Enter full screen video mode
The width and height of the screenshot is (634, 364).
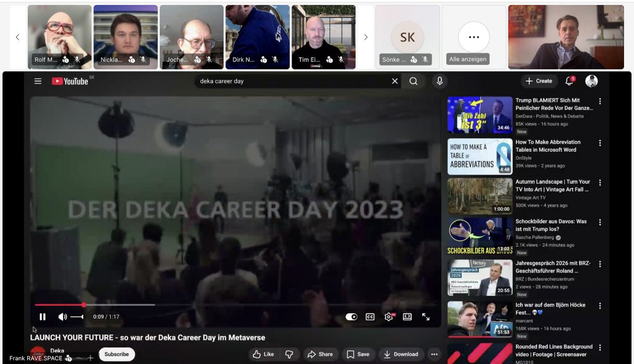426,316
